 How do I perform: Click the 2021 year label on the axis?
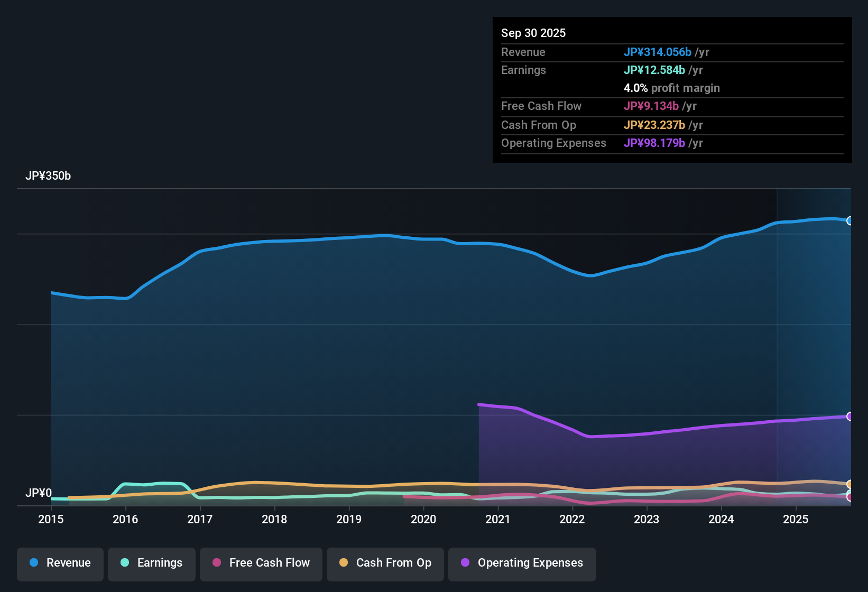498,520
